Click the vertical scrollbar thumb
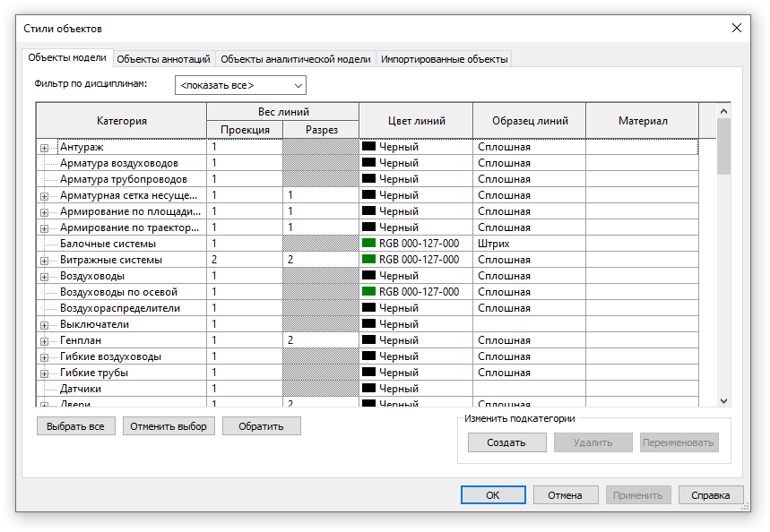Viewport: 770px width, 532px height. point(724,147)
